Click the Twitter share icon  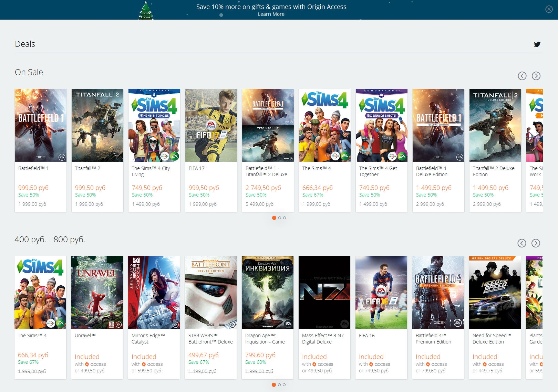537,44
